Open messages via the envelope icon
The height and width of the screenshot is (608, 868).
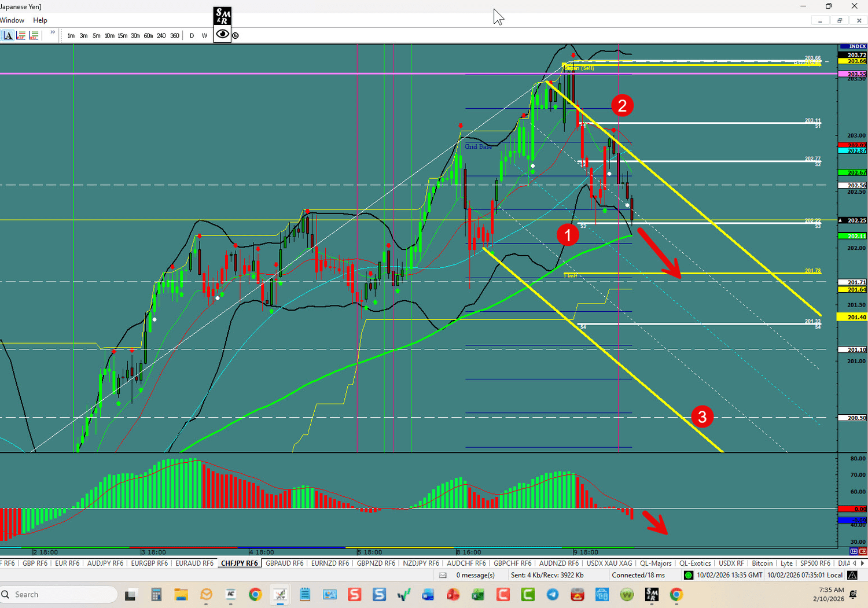pyautogui.click(x=442, y=574)
